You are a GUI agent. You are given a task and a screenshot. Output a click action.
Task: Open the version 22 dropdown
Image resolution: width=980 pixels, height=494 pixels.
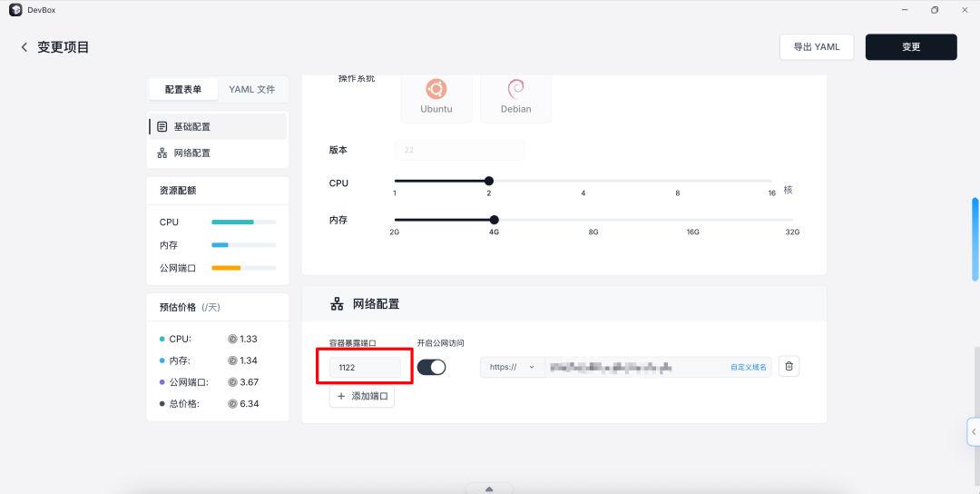459,150
